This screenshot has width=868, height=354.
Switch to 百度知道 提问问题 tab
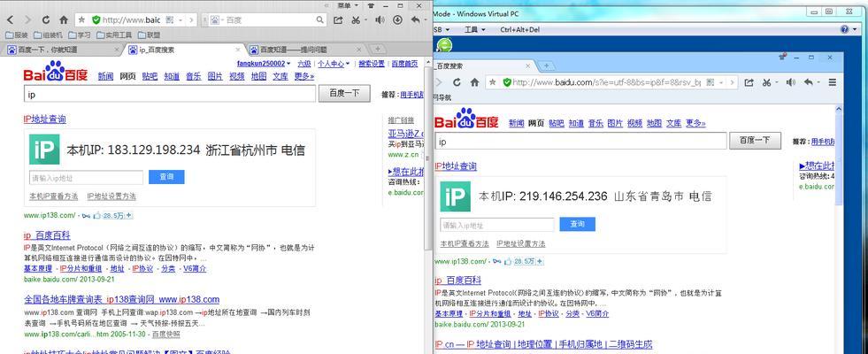pyautogui.click(x=305, y=50)
